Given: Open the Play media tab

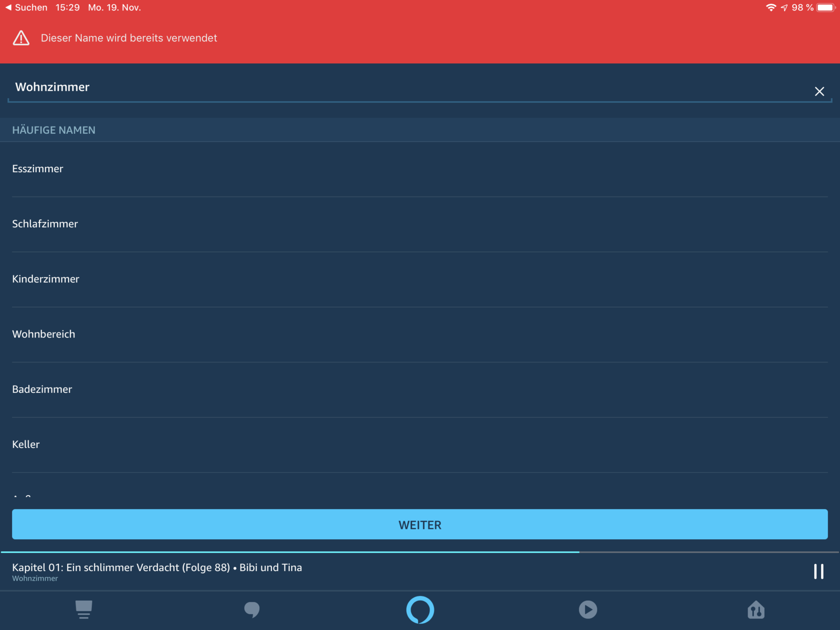Looking at the screenshot, I should click(588, 610).
